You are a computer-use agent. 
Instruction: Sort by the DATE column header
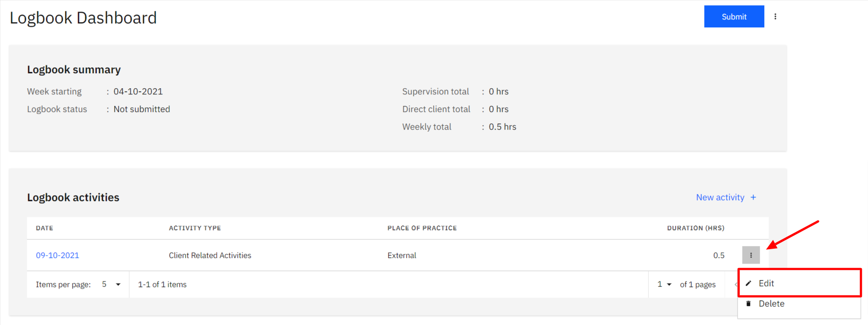(45, 228)
